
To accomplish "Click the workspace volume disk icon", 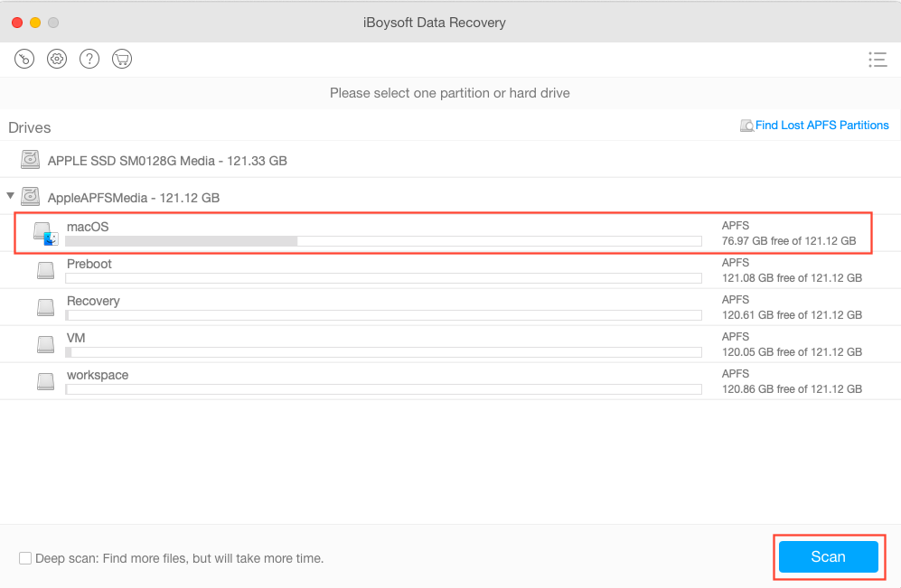I will (x=46, y=382).
